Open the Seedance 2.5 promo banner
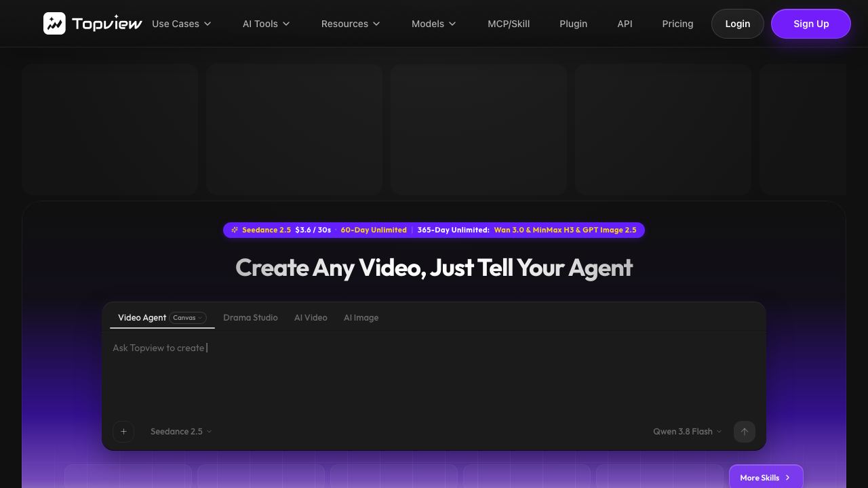868x488 pixels. pos(434,230)
